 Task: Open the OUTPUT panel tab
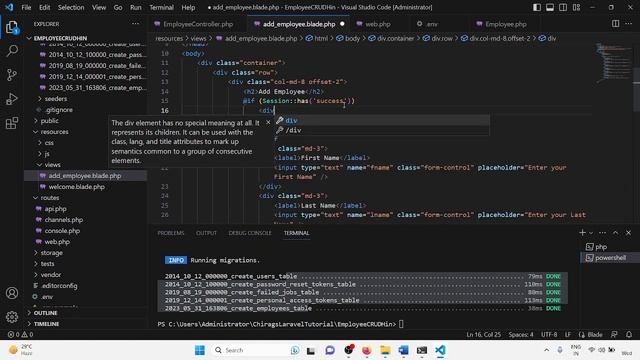coord(206,233)
